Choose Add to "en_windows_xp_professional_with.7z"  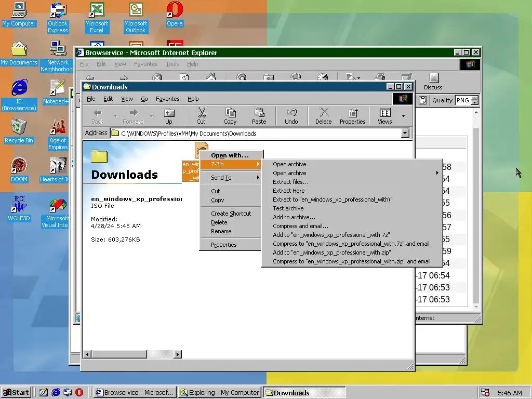(x=352, y=235)
